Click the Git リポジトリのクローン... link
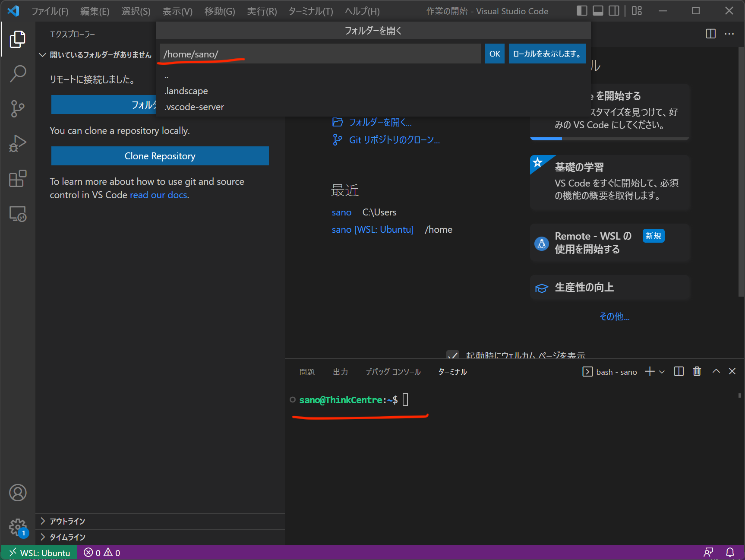The width and height of the screenshot is (745, 560). pos(386,140)
